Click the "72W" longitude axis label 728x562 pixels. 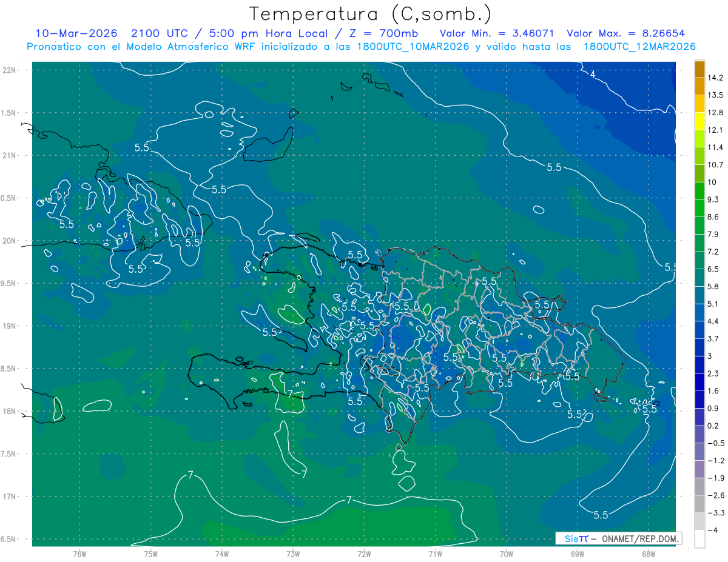point(364,554)
